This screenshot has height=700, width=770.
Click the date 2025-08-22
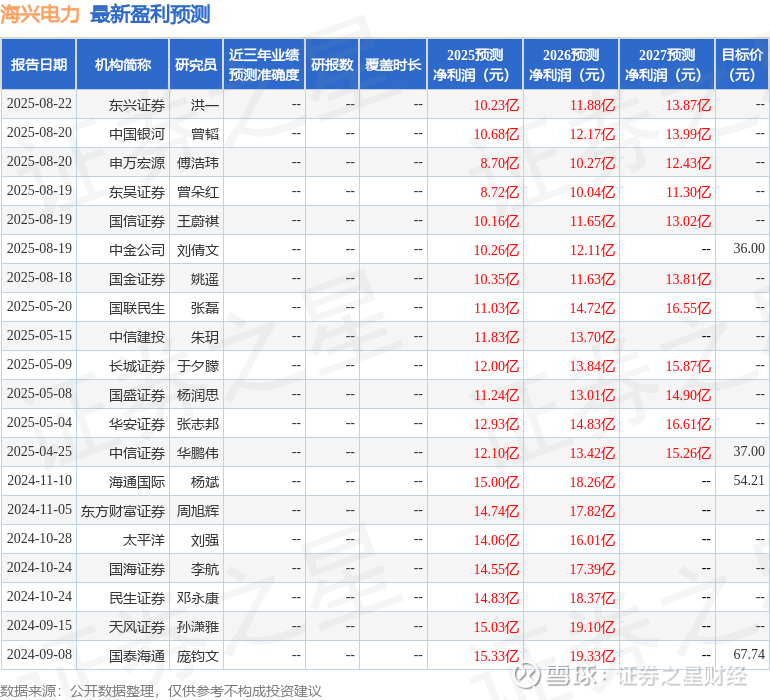click(x=39, y=104)
